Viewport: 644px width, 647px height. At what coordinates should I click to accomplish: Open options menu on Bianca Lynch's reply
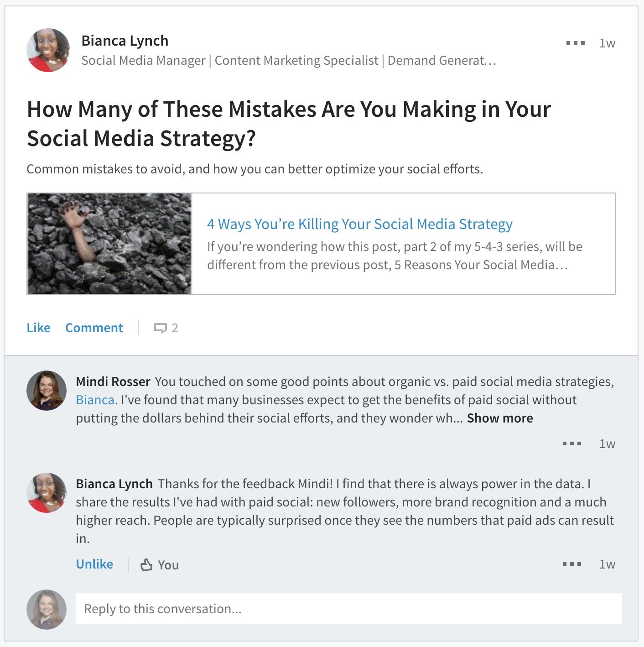point(571,564)
